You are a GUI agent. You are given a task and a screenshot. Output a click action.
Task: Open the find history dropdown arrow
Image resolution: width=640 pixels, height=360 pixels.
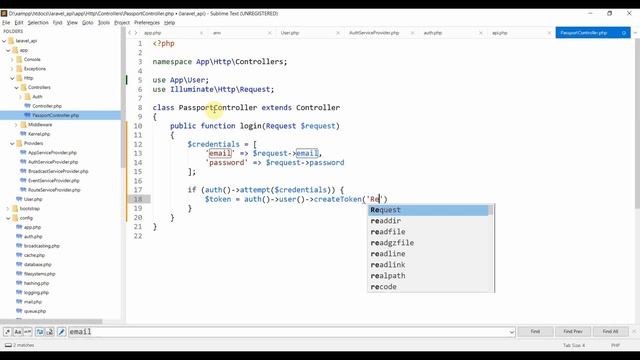(x=512, y=332)
